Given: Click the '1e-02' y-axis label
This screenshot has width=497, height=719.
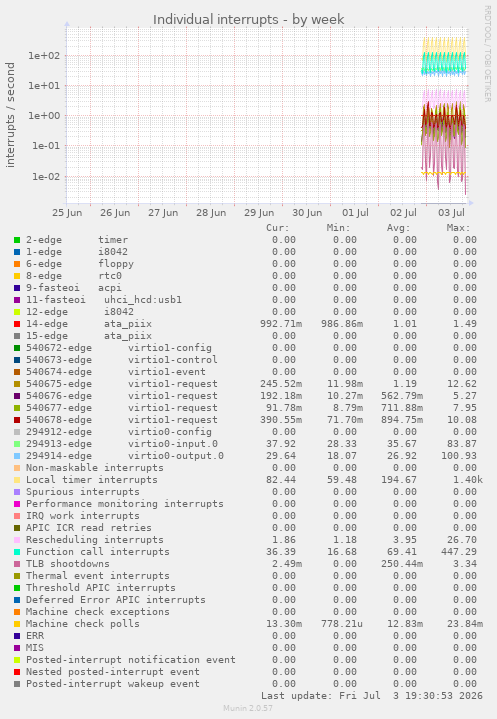Looking at the screenshot, I should (x=46, y=177).
